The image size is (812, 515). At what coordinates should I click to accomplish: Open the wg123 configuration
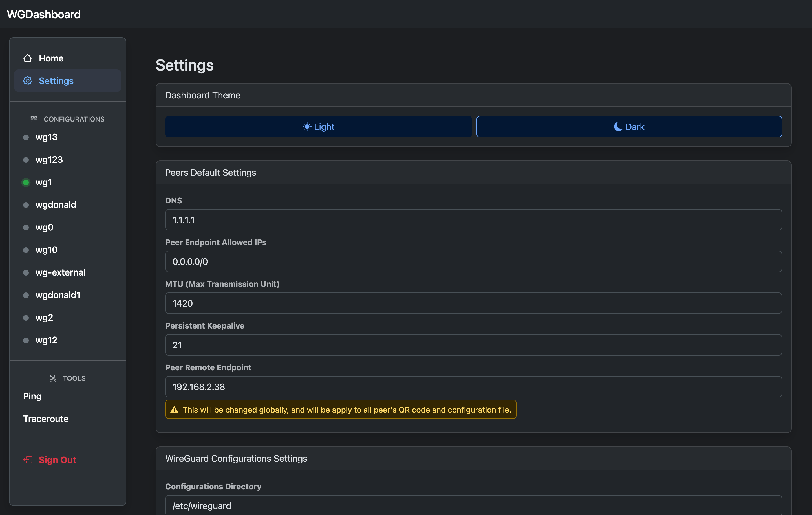click(x=67, y=160)
